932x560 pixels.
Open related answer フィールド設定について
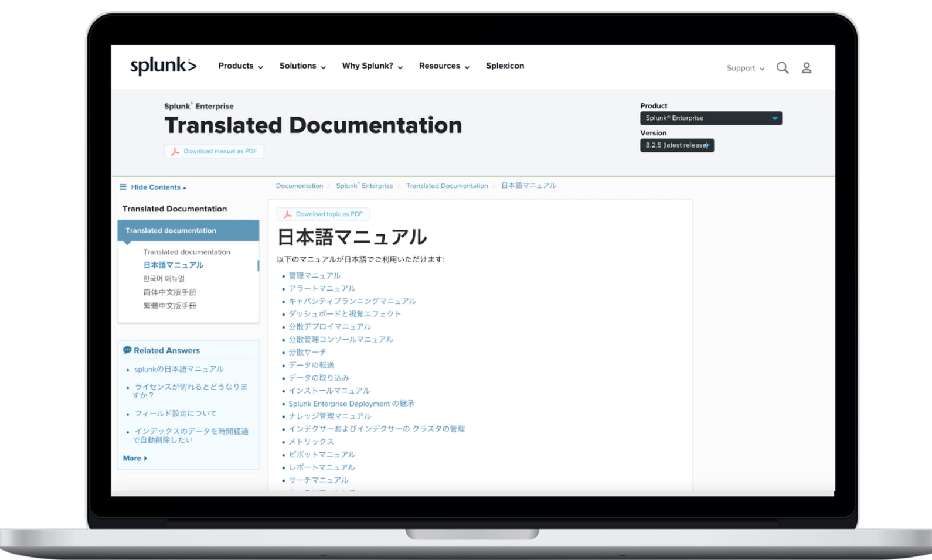[x=175, y=414]
